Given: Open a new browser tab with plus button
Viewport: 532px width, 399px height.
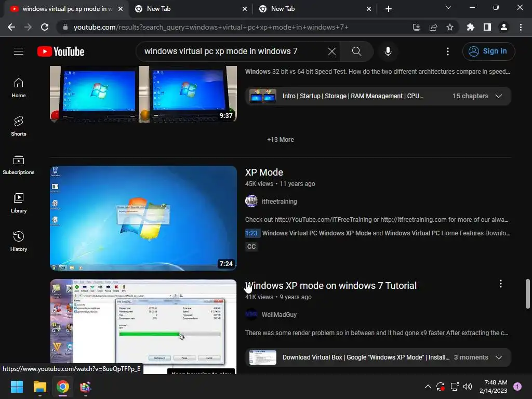Looking at the screenshot, I should (x=389, y=9).
